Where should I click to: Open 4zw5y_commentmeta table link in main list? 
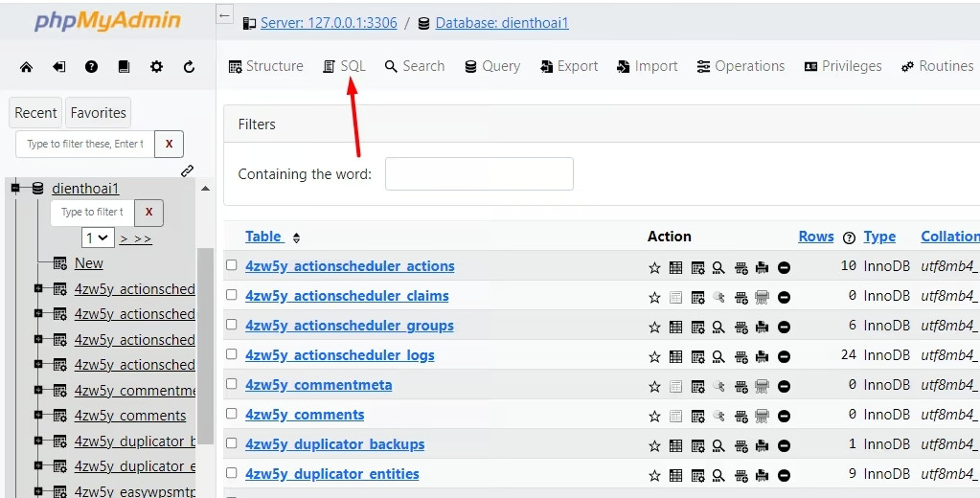pyautogui.click(x=319, y=385)
